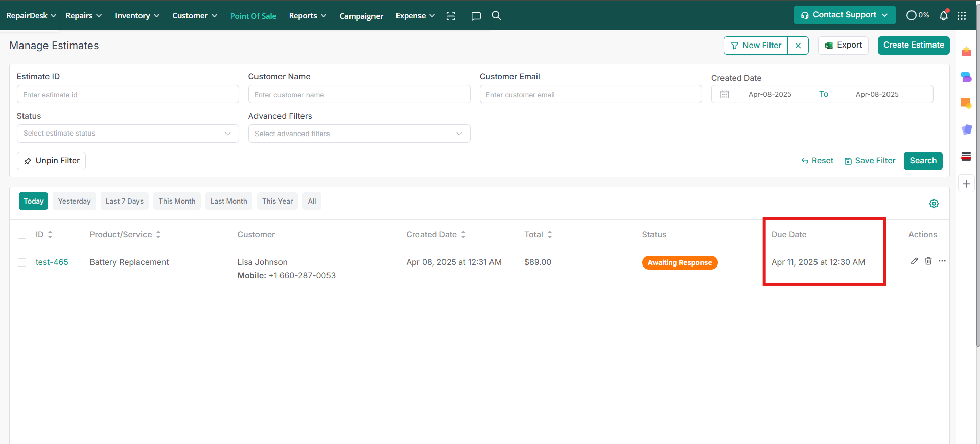The image size is (980, 444).
Task: Open the apps grid icon
Action: coord(962,16)
